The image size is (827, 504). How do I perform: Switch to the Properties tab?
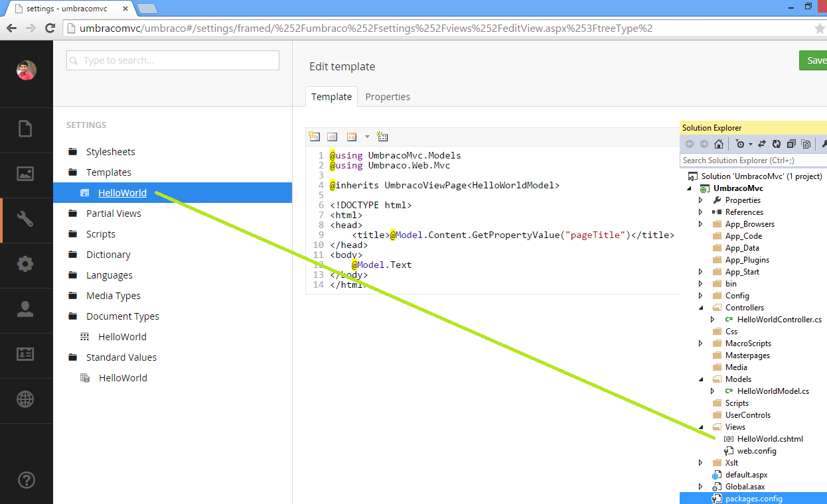point(388,96)
